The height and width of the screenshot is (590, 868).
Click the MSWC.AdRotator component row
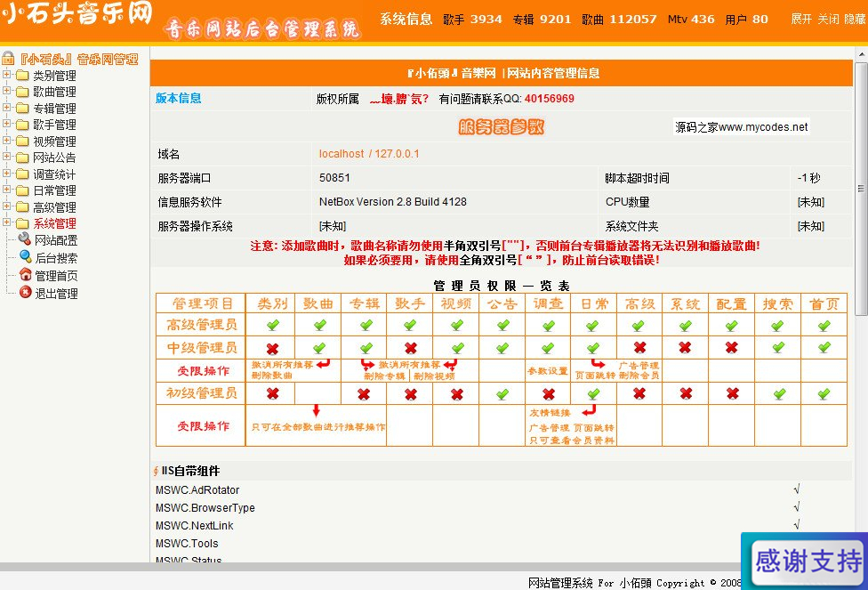(501, 489)
